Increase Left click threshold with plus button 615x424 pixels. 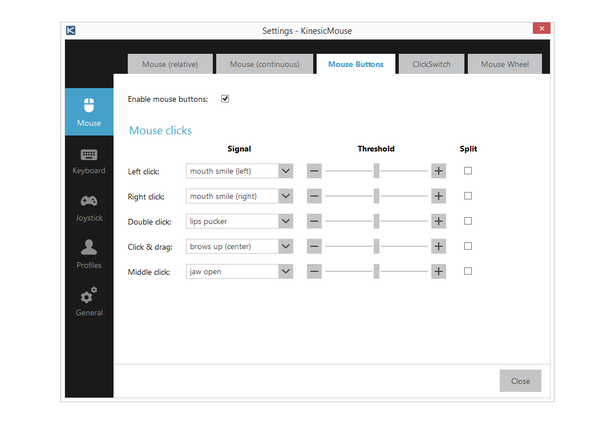pos(439,171)
